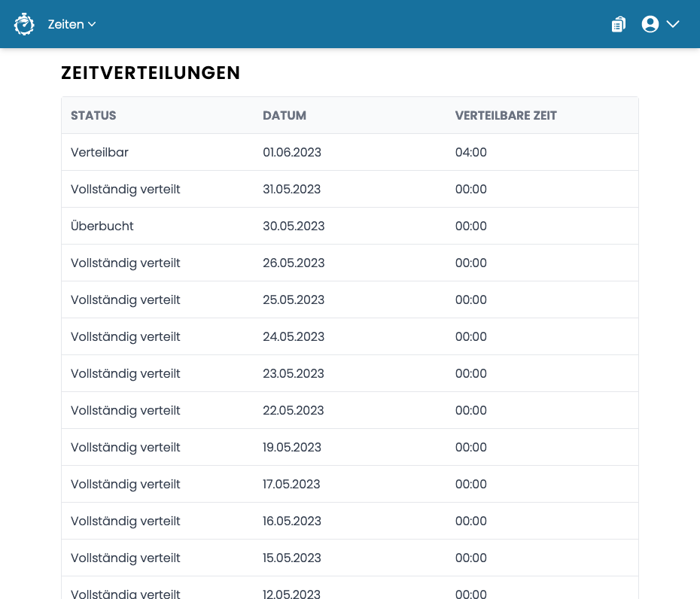This screenshot has height=599, width=700.
Task: Open the row dated 26.05.2023
Action: [350, 263]
